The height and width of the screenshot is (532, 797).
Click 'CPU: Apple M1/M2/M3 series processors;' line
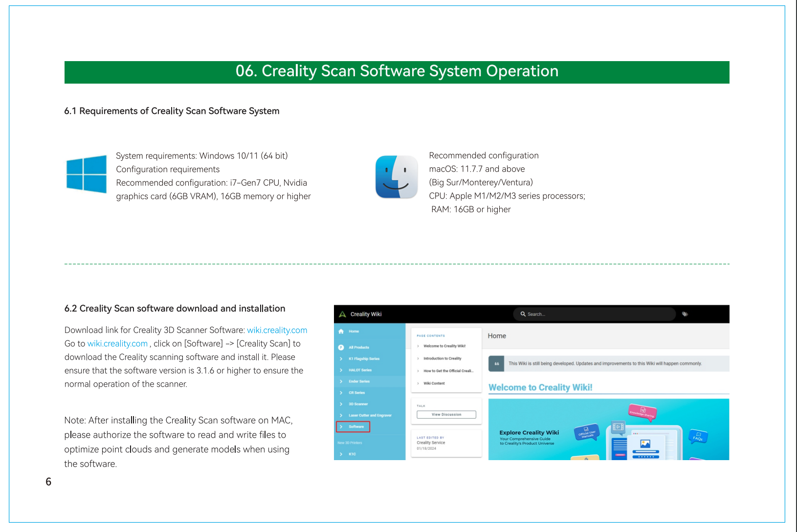(x=507, y=196)
